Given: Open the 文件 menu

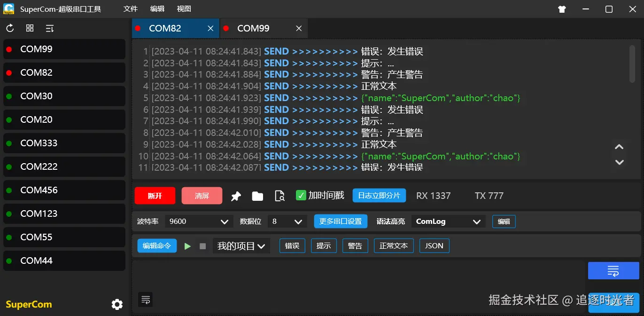Looking at the screenshot, I should pos(131,9).
